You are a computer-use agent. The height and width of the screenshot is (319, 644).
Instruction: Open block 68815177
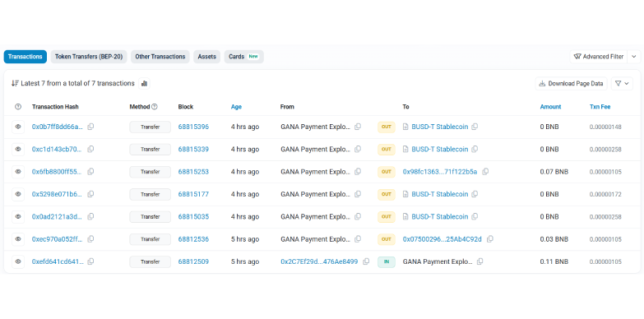coord(193,194)
